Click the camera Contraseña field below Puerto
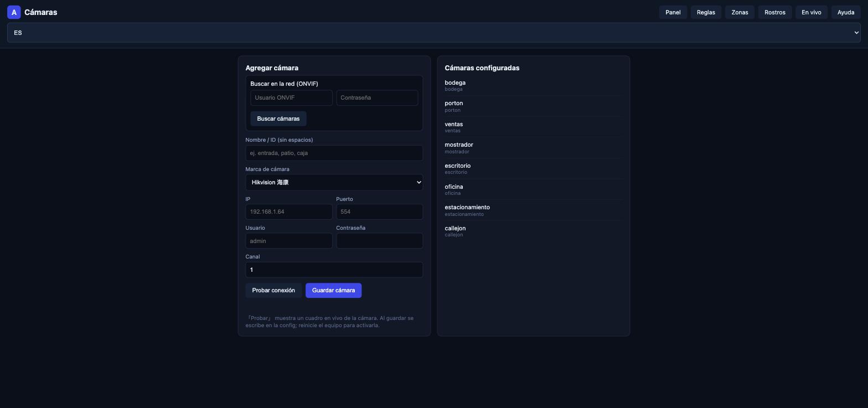 pyautogui.click(x=380, y=241)
